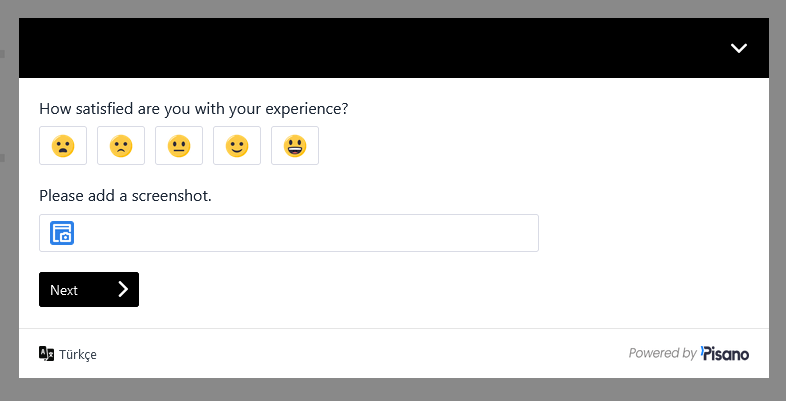Select the slightly smiling satisfied face
This screenshot has height=401, width=786.
237,146
